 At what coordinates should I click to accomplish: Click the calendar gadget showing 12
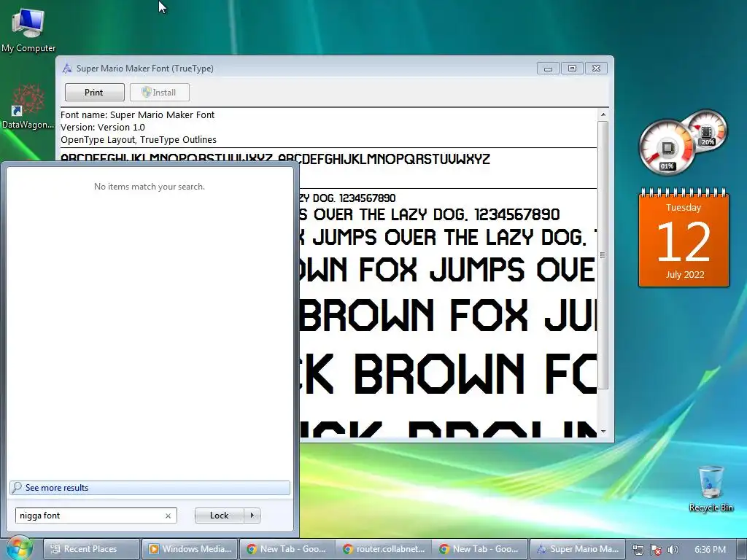coord(684,237)
